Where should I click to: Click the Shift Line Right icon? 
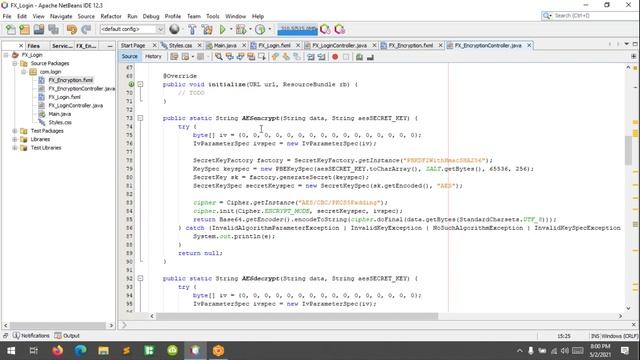tap(322, 57)
